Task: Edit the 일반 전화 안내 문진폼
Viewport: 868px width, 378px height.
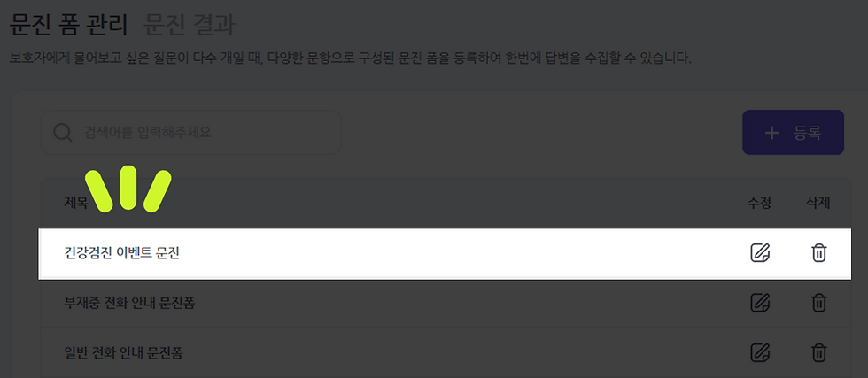Action: 760,352
